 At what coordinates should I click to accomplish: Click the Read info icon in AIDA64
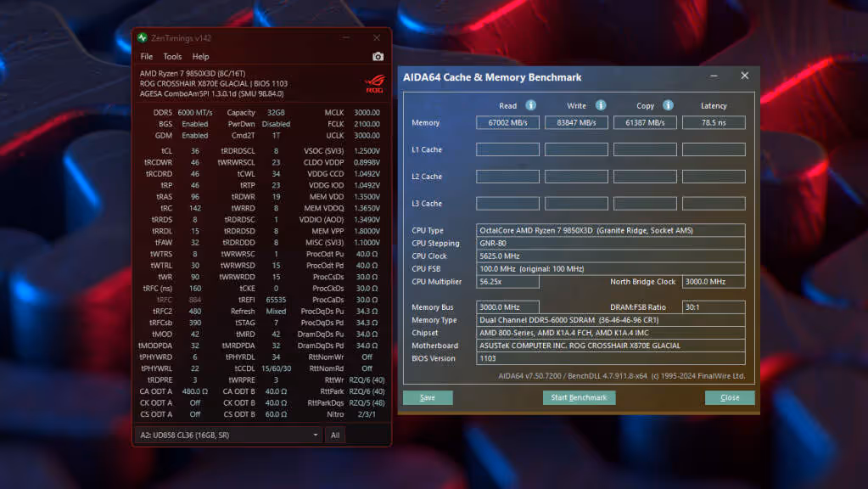tap(530, 105)
